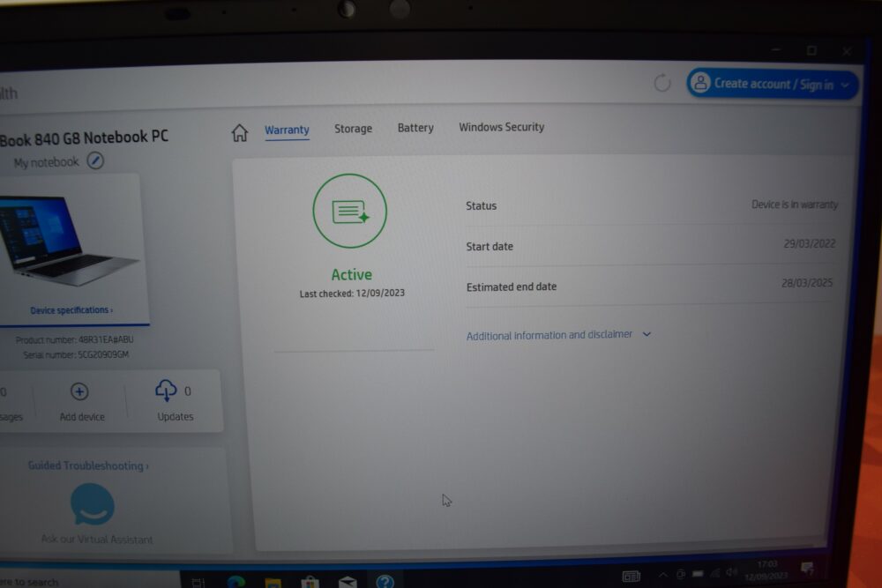
Task: Click the end date value 28/03/2025
Action: tap(807, 283)
